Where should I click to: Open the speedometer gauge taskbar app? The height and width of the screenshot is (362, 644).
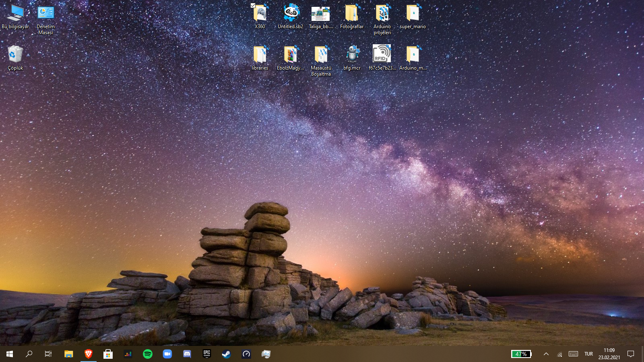point(246,354)
